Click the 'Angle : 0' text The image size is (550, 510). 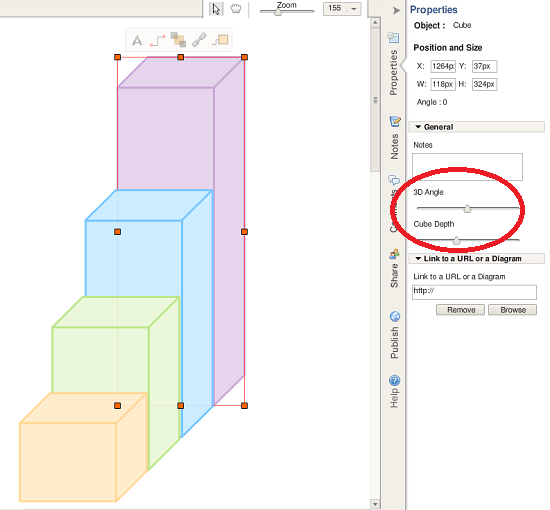[432, 102]
